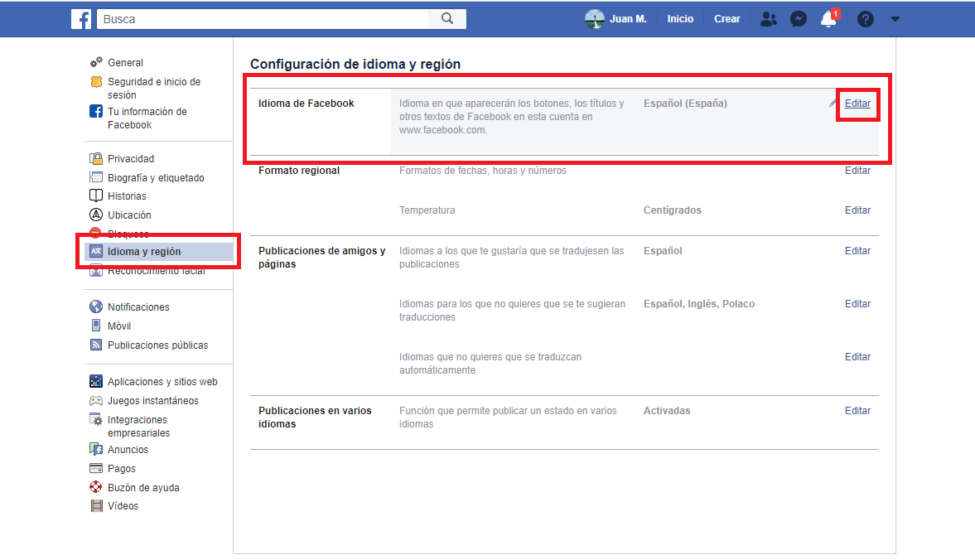This screenshot has width=975, height=560.
Task: Click the Biografía y etiquetado icon
Action: 96,177
